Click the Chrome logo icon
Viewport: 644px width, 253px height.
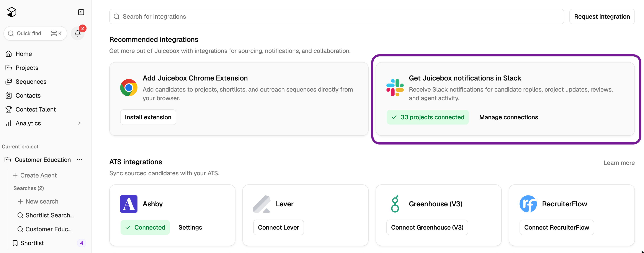pos(129,88)
